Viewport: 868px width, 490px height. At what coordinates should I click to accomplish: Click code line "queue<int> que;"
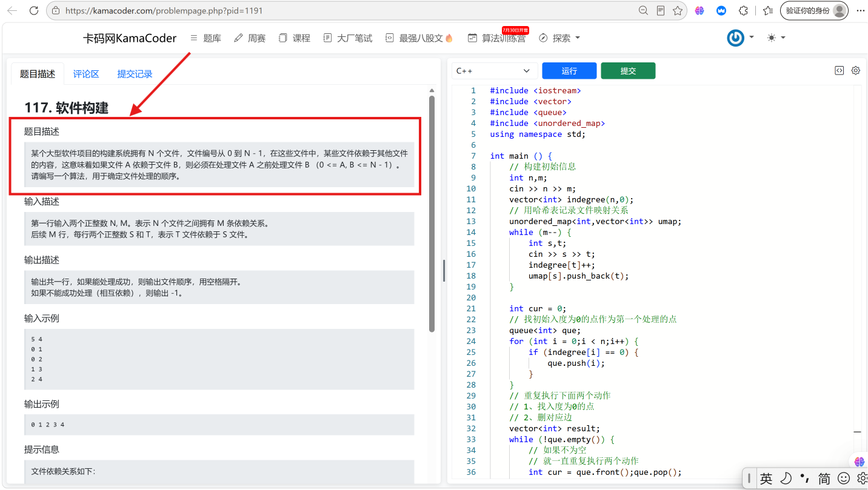tap(545, 330)
